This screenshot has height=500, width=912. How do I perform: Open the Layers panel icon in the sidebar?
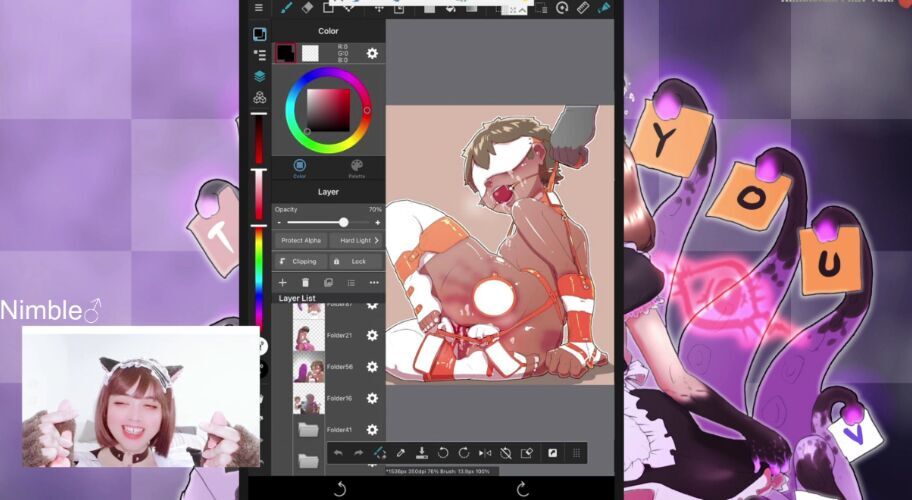(260, 76)
